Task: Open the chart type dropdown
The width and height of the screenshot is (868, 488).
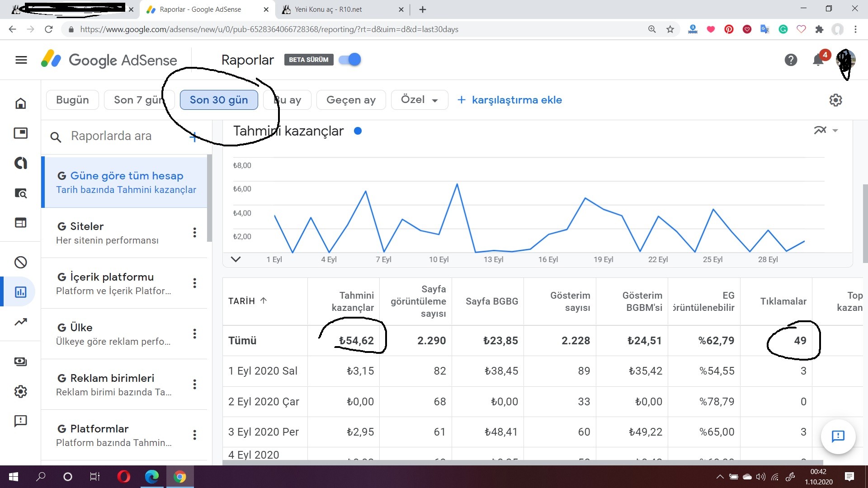Action: click(826, 131)
